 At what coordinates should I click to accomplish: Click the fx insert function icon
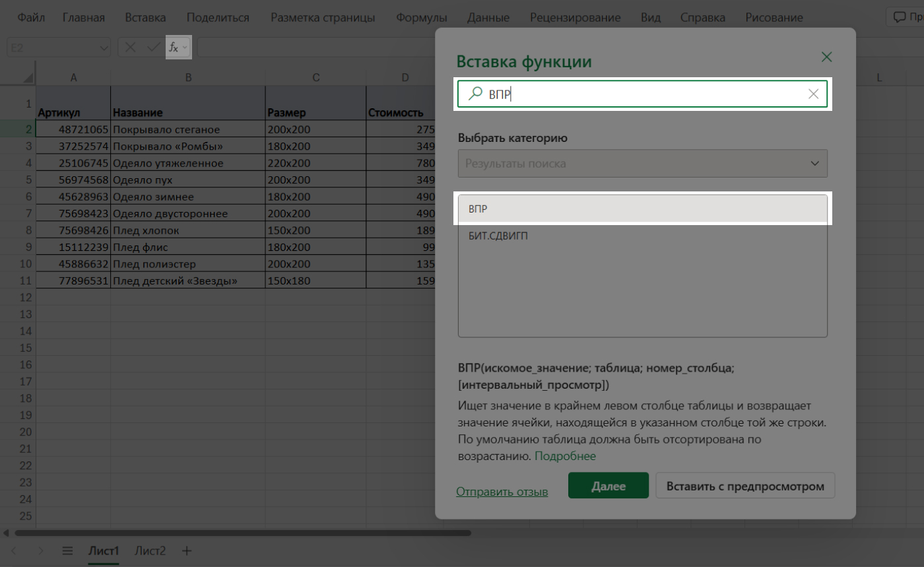coord(174,48)
